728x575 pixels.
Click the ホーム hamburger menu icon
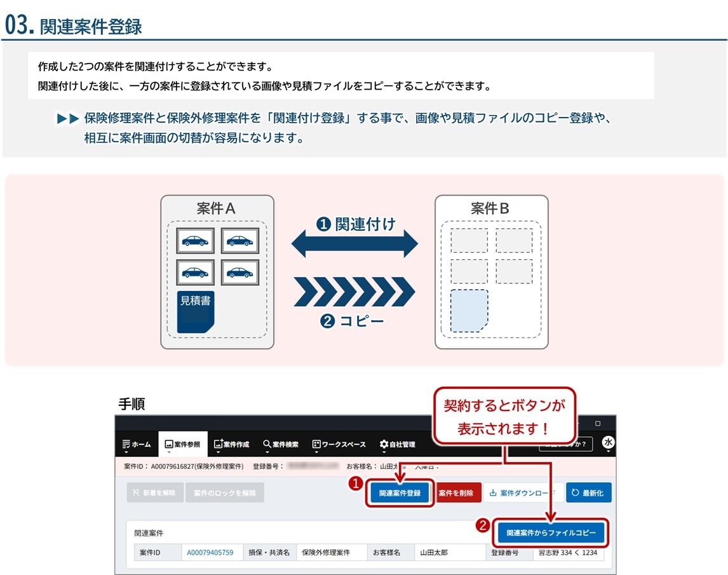125,444
